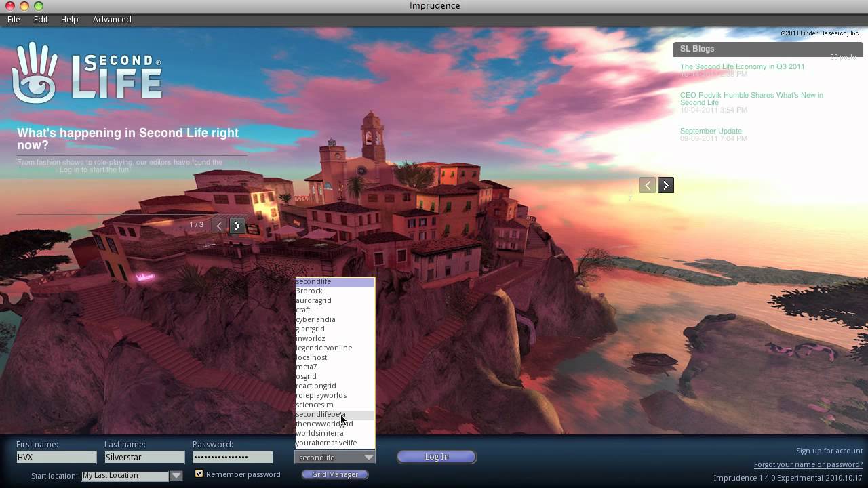
Task: Open the File menu
Action: [x=14, y=20]
